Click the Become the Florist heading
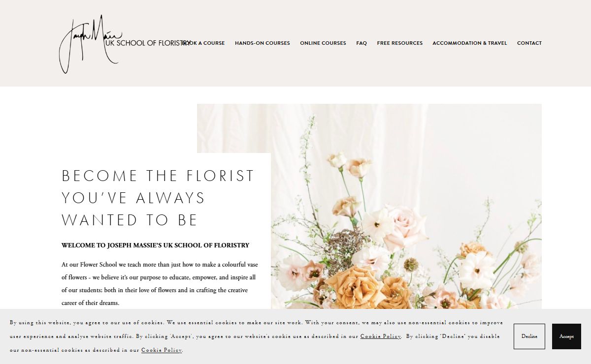Viewport: 591px width, 364px height. coord(159,198)
